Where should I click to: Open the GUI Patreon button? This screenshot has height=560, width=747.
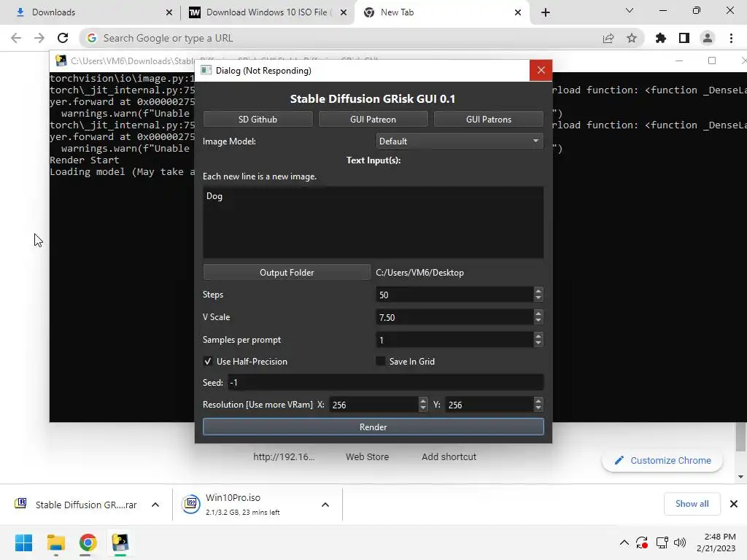click(373, 119)
